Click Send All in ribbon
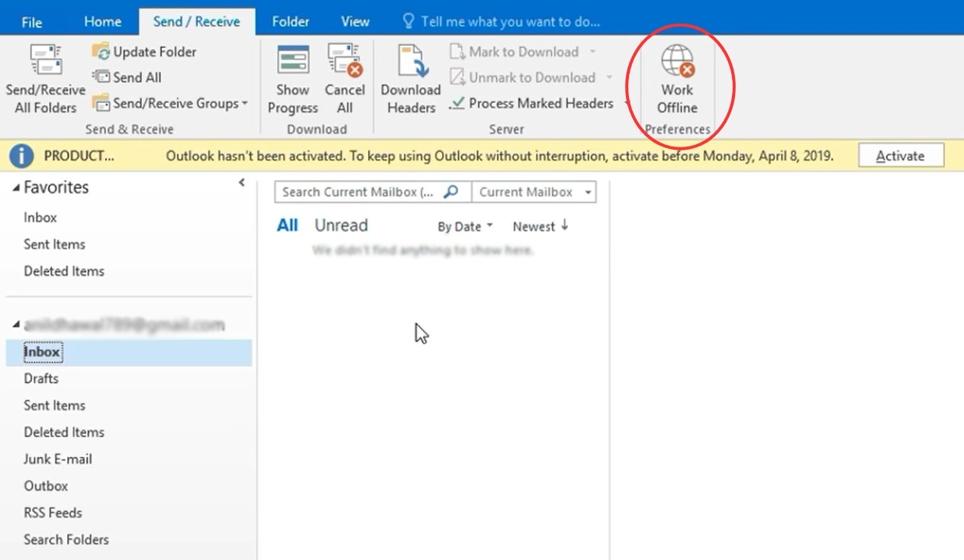 126,77
